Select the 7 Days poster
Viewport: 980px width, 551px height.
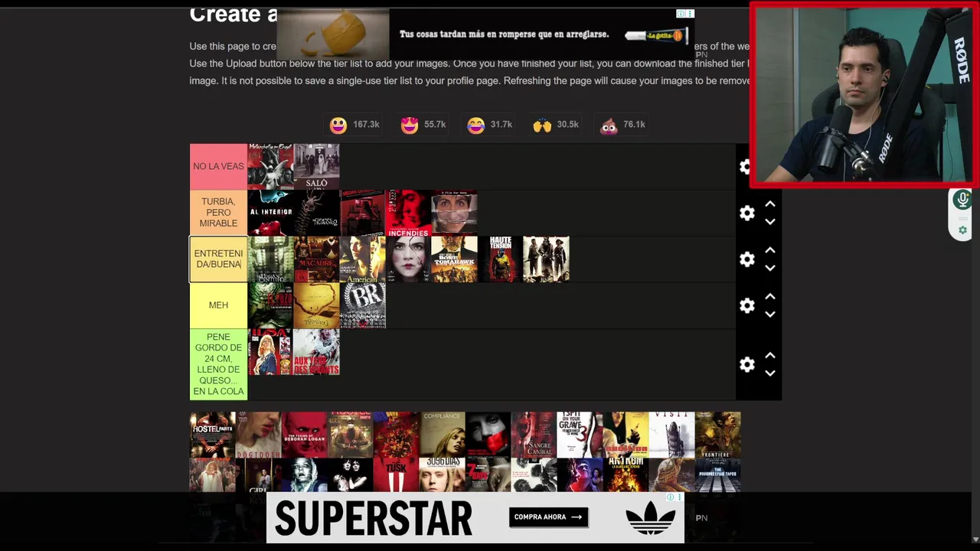coord(488,475)
